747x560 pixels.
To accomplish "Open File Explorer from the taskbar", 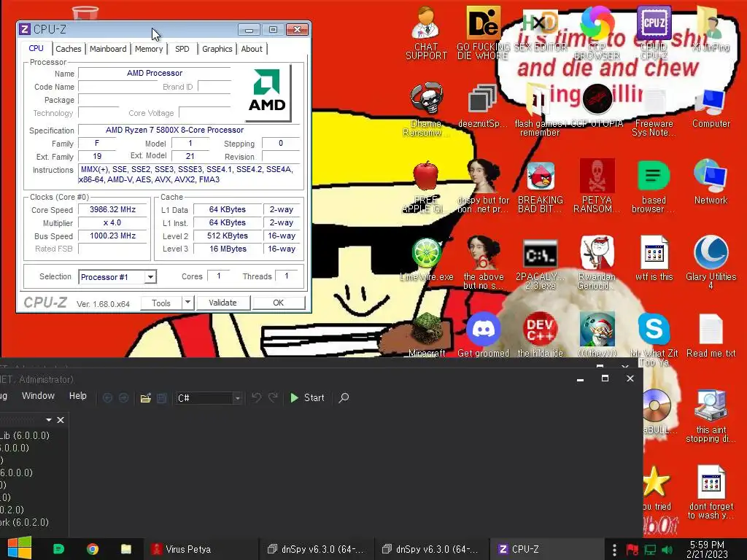I will point(126,549).
